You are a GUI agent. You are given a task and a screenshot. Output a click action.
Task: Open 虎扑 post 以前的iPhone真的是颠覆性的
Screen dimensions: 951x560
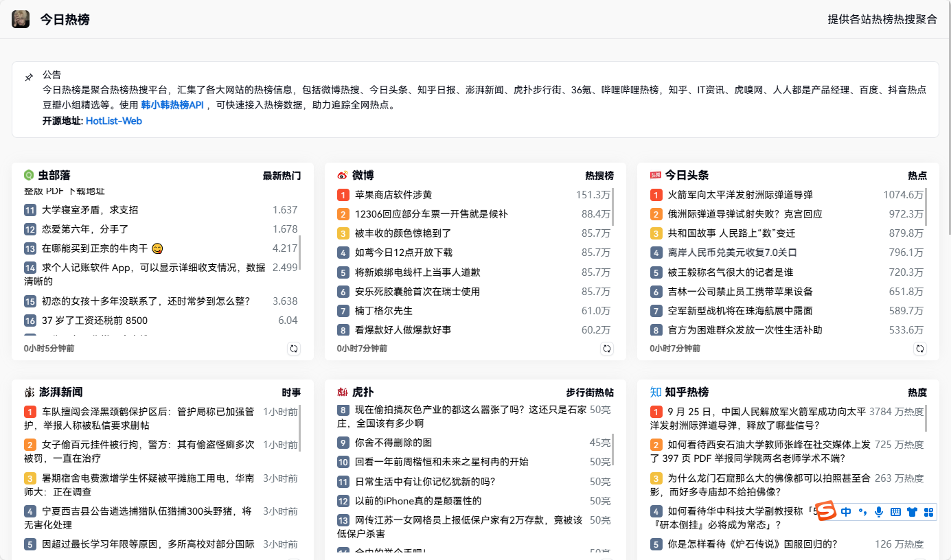pos(418,501)
